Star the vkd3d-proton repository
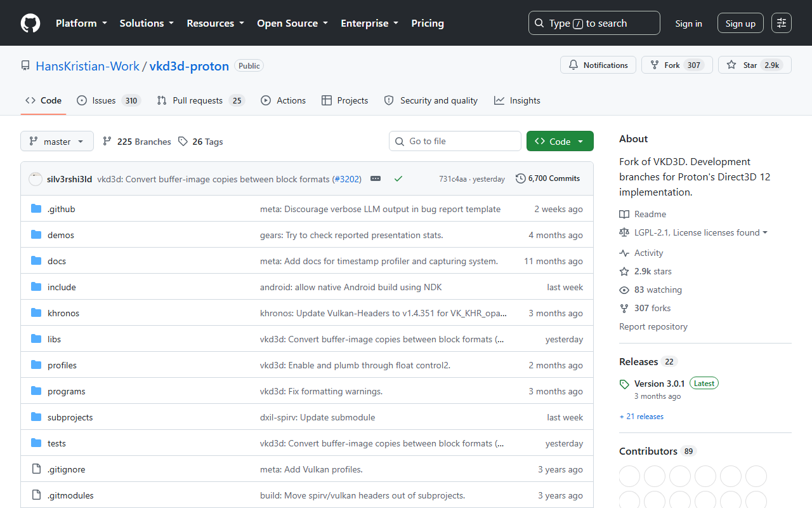Screen dimensions: 812x508 click(x=755, y=65)
